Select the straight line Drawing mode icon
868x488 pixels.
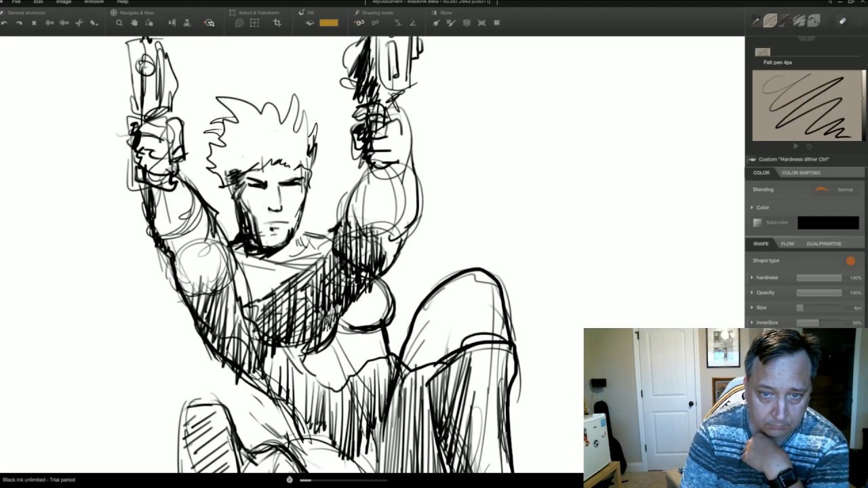tap(413, 23)
